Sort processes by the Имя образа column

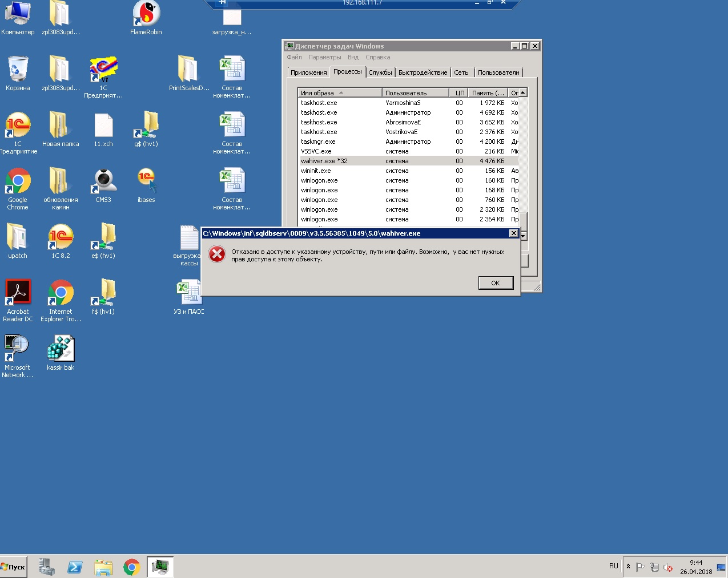pos(340,92)
